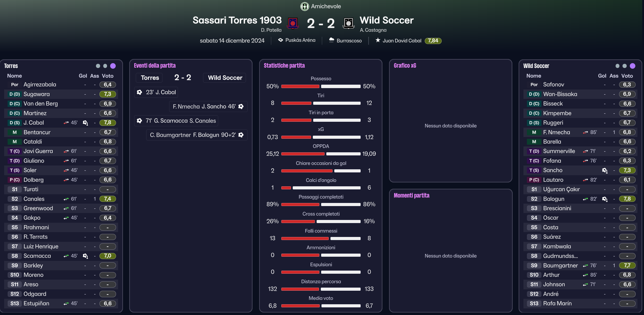644x315 pixels.
Task: Click Balogun's 7,8 rating badge
Action: tap(627, 199)
